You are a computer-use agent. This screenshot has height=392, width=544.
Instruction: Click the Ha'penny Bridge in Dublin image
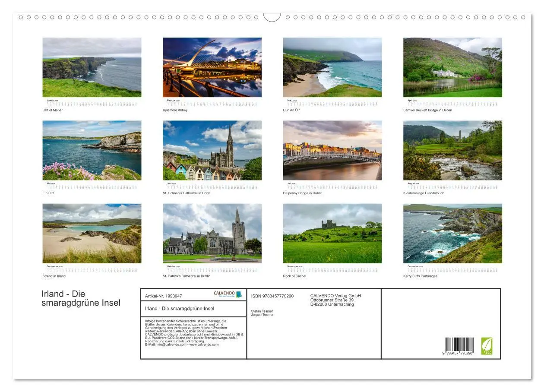[x=332, y=150]
